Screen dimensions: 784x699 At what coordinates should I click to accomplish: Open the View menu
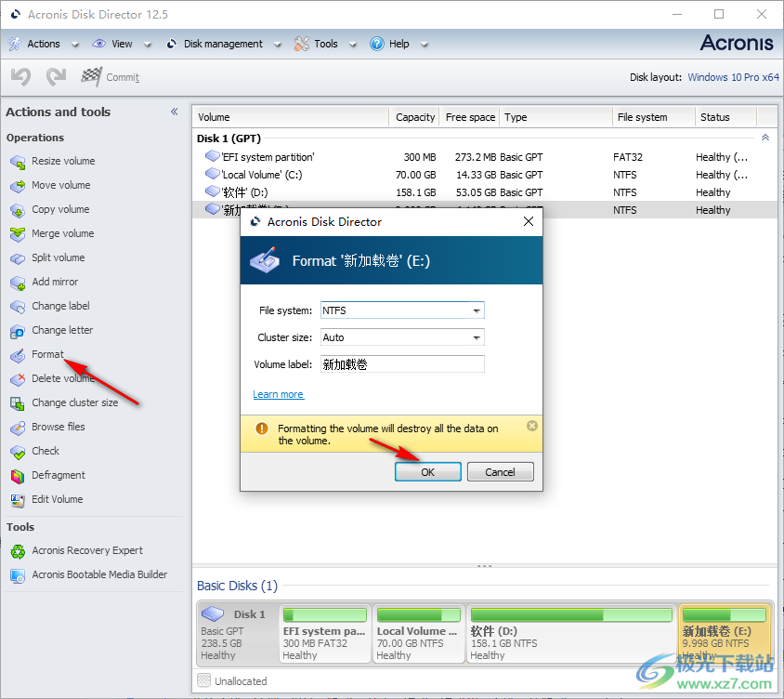122,44
